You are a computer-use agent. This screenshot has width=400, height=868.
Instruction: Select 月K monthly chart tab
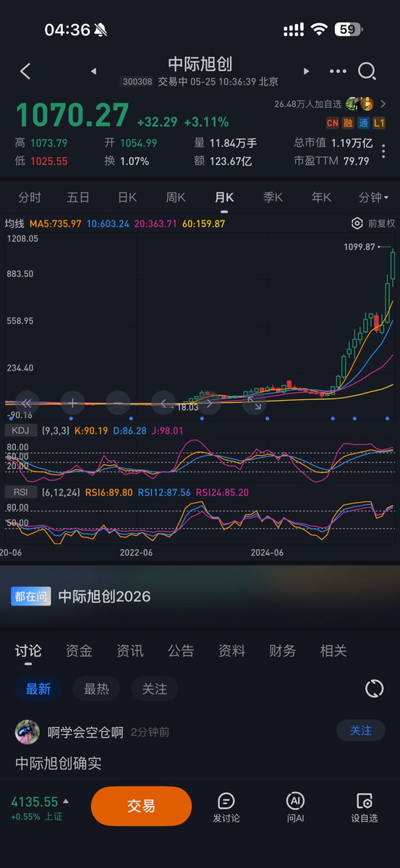pyautogui.click(x=224, y=197)
